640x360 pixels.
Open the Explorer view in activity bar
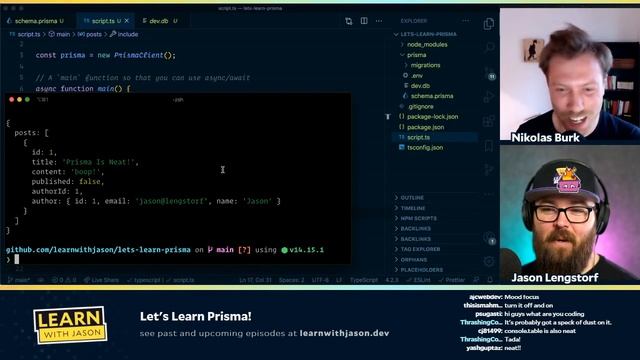(x=489, y=24)
